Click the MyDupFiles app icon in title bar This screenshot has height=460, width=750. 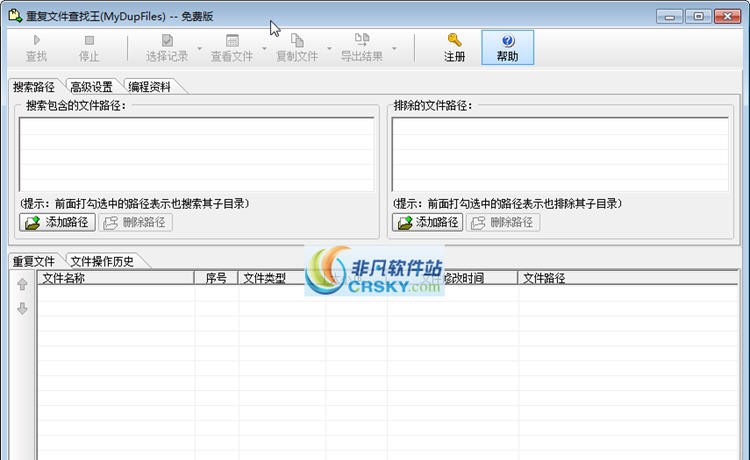15,16
